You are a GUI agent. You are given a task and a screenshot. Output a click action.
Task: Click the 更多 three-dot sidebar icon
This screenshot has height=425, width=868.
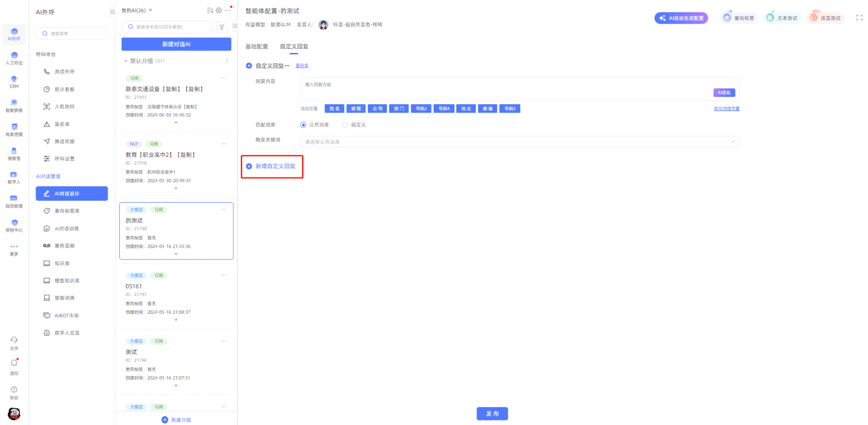coord(14,247)
